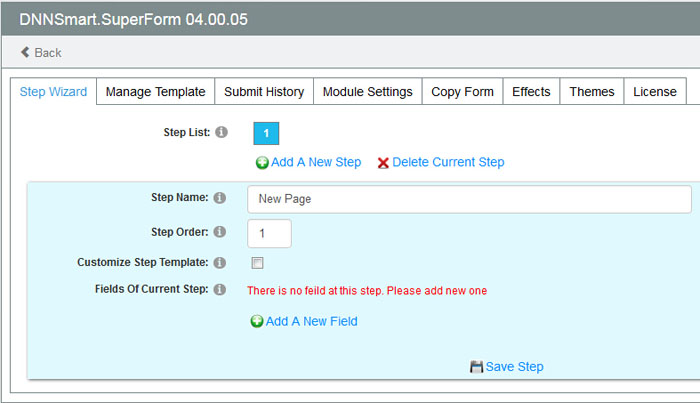Click green plus icon for Add A New Field
This screenshot has width=700, height=403.
pyautogui.click(x=257, y=321)
